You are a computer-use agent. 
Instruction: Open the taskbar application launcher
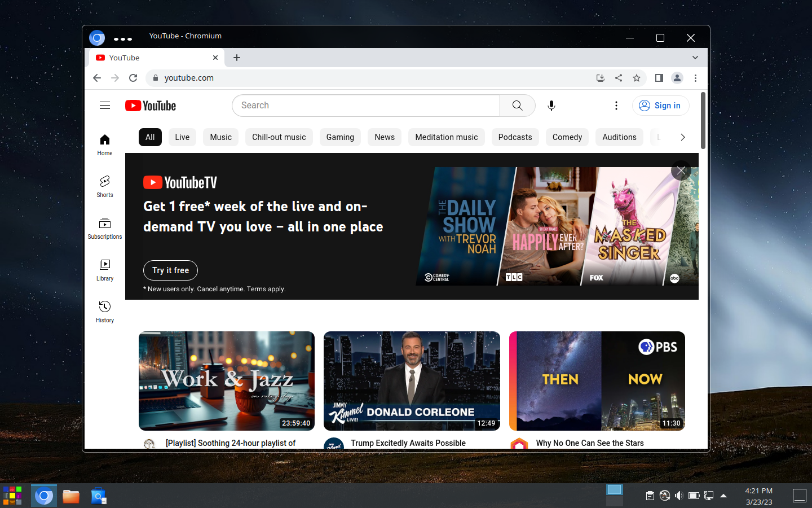[x=12, y=496]
